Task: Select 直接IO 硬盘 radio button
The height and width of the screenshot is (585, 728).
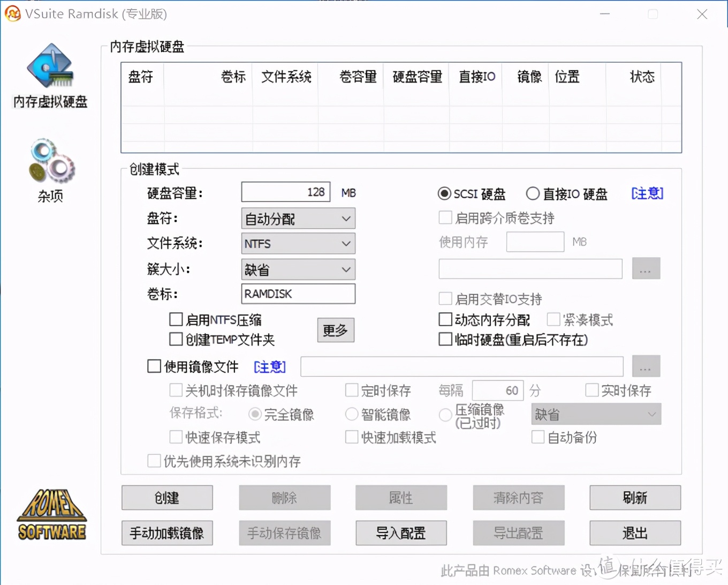Action: [x=533, y=193]
